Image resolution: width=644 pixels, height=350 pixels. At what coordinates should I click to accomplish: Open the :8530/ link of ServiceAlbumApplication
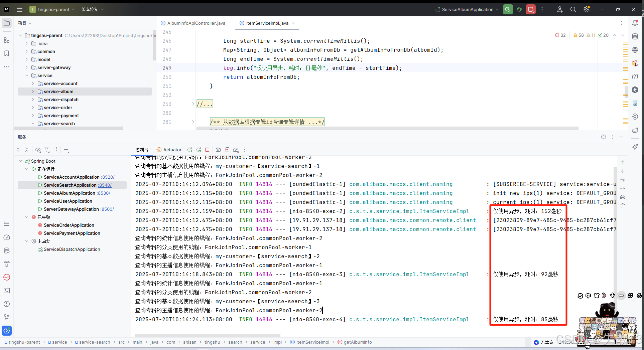pos(104,193)
